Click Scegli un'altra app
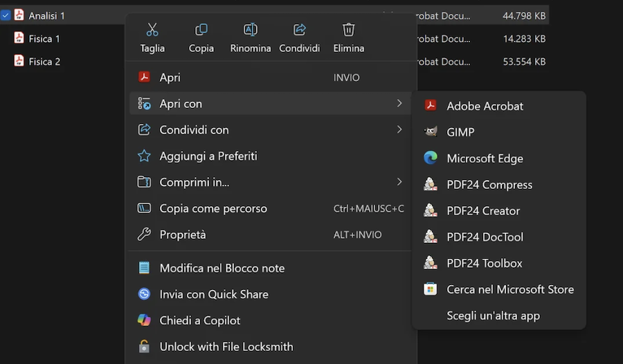Image resolution: width=623 pixels, height=364 pixels. (493, 316)
